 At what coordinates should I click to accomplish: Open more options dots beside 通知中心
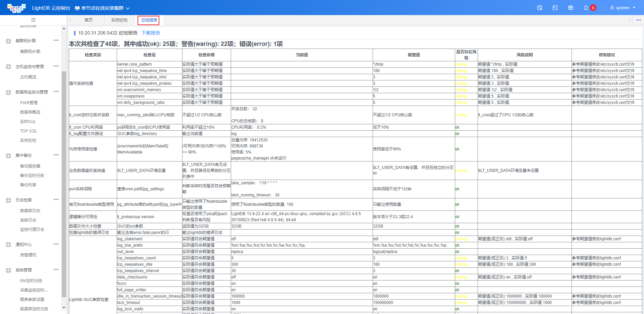[x=56, y=244]
